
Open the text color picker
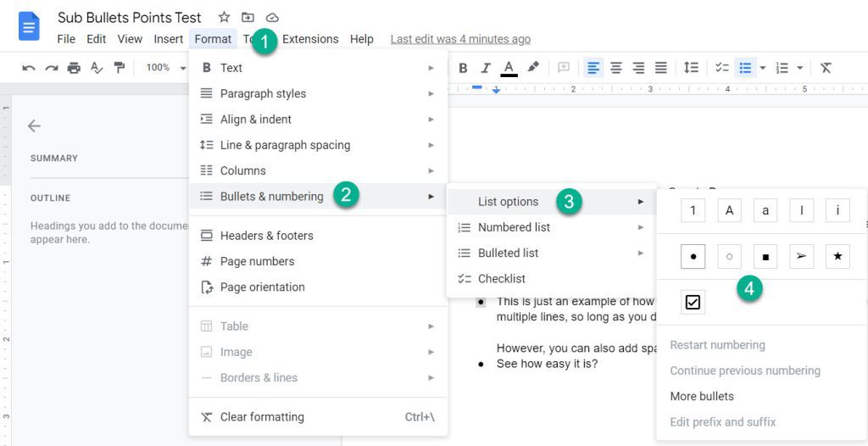coord(509,68)
